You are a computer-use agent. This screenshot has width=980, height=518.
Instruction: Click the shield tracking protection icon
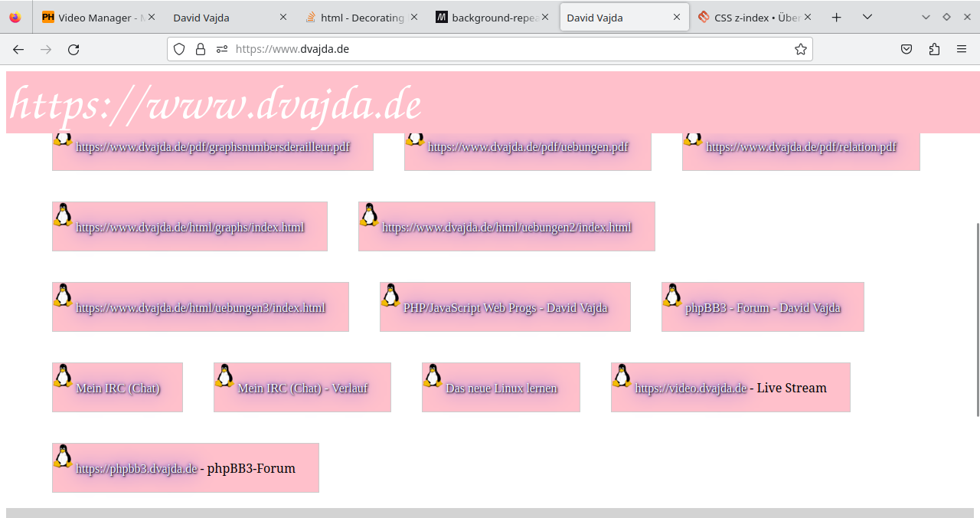coord(179,49)
